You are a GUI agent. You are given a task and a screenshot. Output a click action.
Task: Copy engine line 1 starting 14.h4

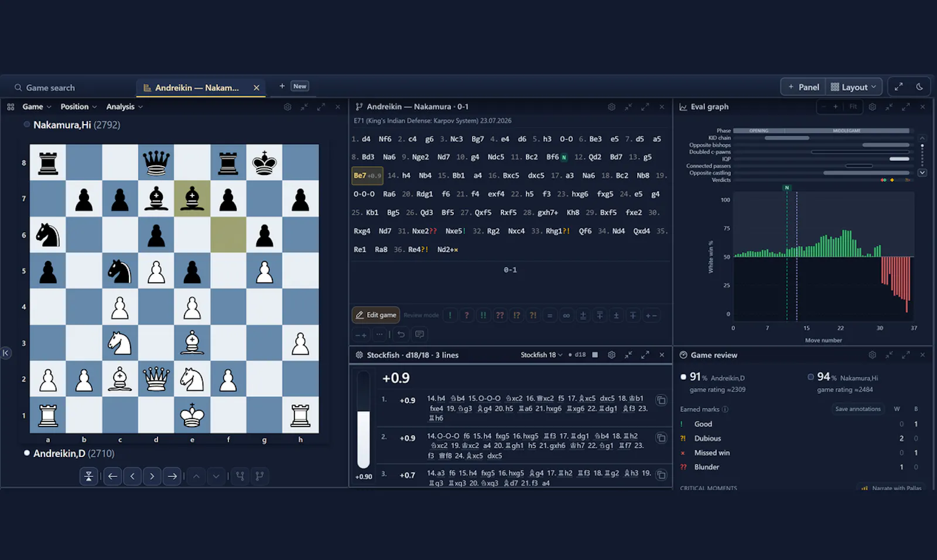[x=661, y=400]
